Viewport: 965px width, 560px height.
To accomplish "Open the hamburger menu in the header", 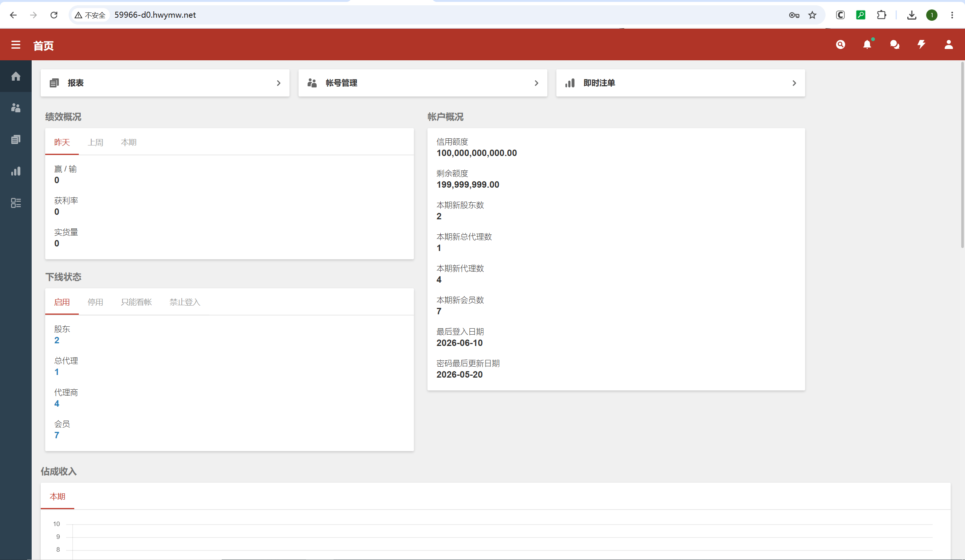I will click(16, 45).
